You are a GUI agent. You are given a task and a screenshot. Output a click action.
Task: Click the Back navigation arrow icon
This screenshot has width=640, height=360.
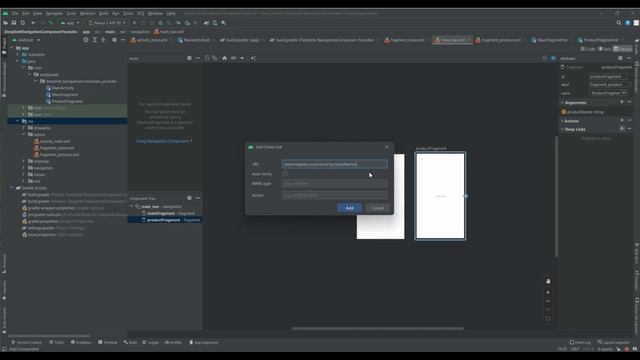pyautogui.click(x=33, y=23)
